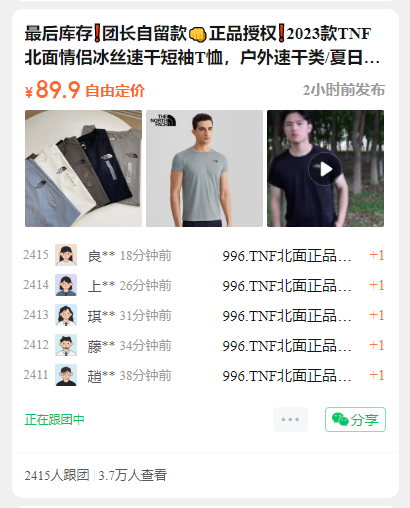The width and height of the screenshot is (410, 508).
Task: Open the three-dots more options button
Action: (290, 419)
